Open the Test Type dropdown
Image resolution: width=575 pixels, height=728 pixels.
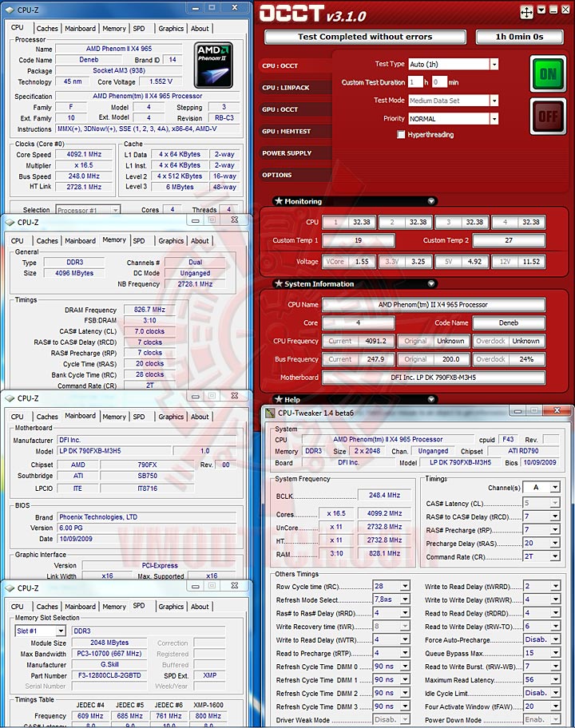click(494, 64)
